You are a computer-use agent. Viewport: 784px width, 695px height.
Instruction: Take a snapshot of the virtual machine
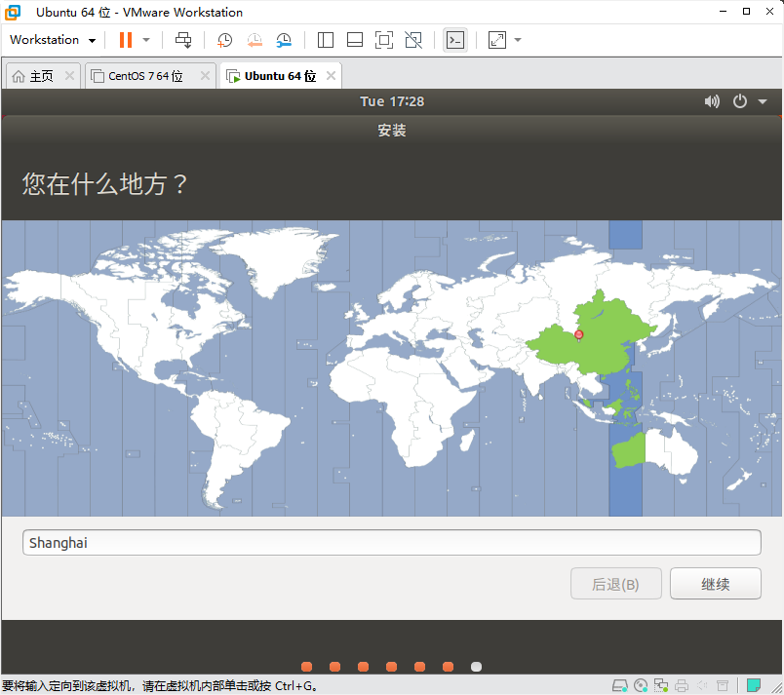(x=224, y=39)
